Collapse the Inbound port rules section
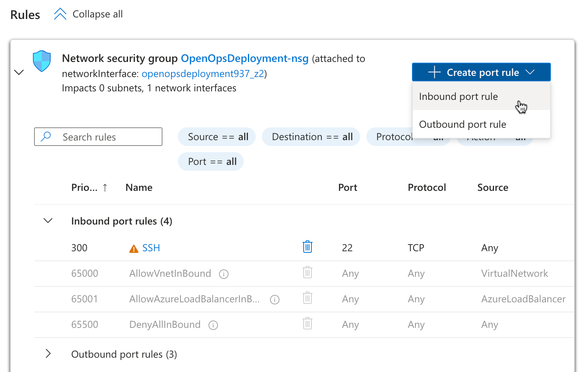Viewport: 588px width, 372px height. point(48,220)
